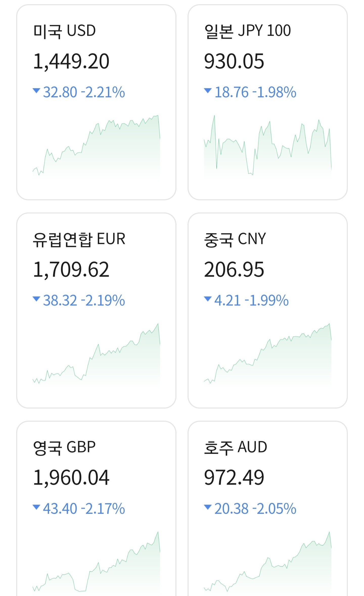
Task: Click the GBP down-arrow indicator icon
Action: [37, 507]
